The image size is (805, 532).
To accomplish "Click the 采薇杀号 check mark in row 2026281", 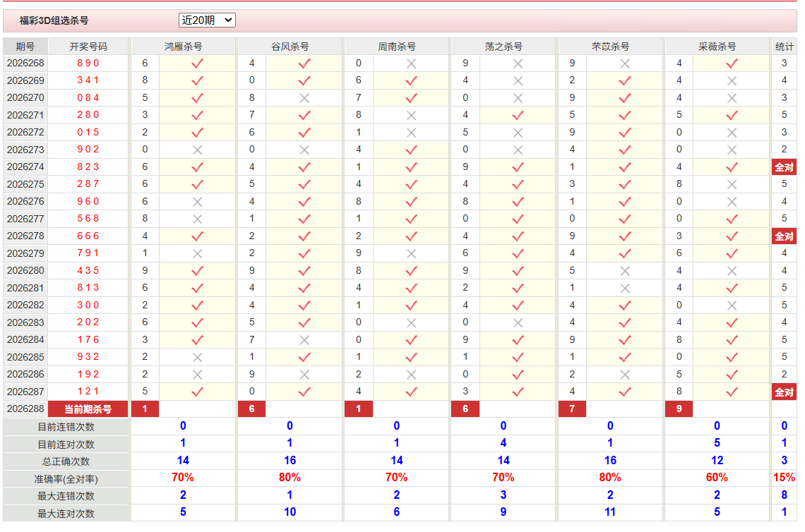I will point(732,288).
